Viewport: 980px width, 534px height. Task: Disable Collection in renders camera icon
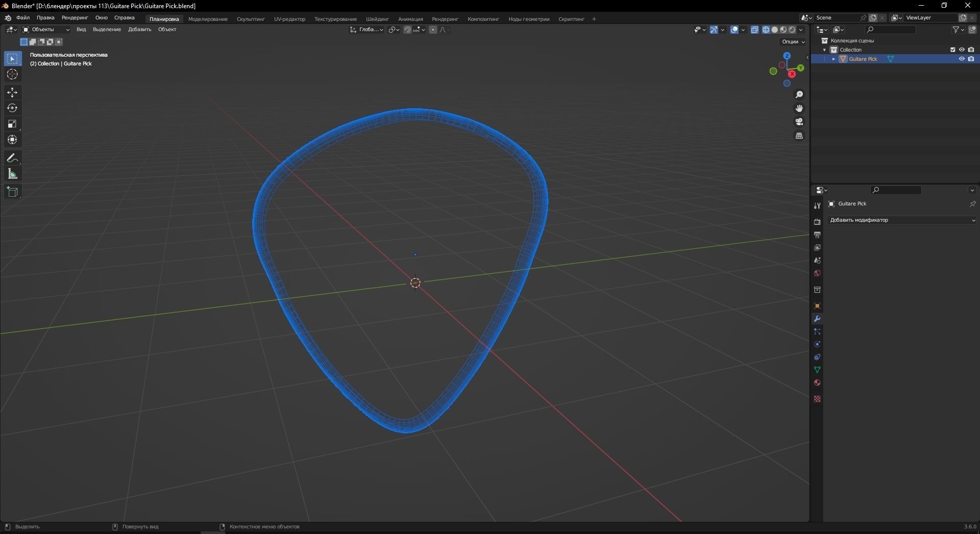click(x=971, y=50)
